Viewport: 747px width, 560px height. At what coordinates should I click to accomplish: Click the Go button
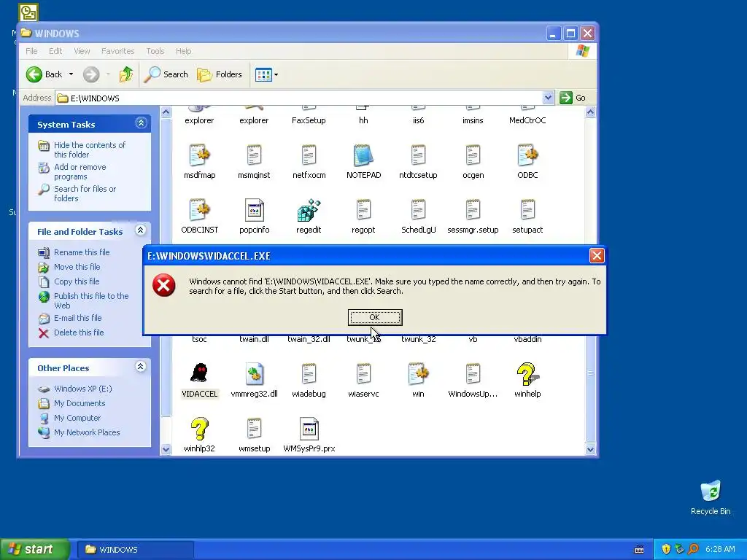573,98
